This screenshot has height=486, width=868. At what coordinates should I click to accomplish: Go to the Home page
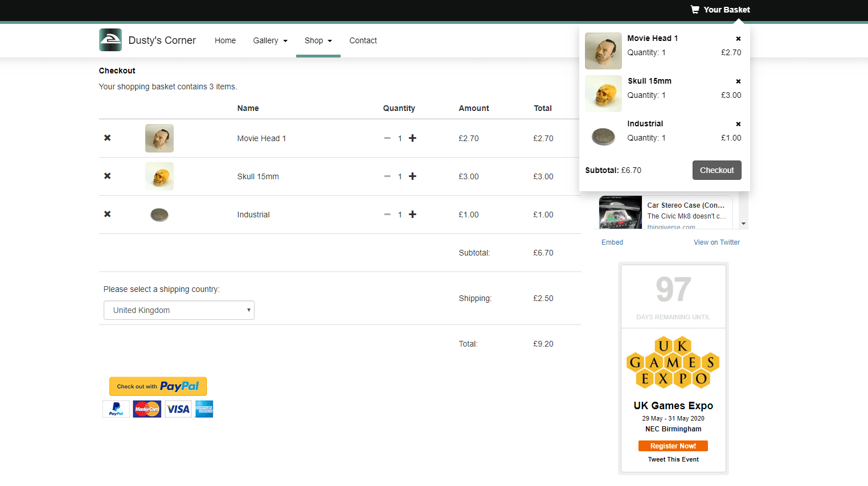pos(225,40)
